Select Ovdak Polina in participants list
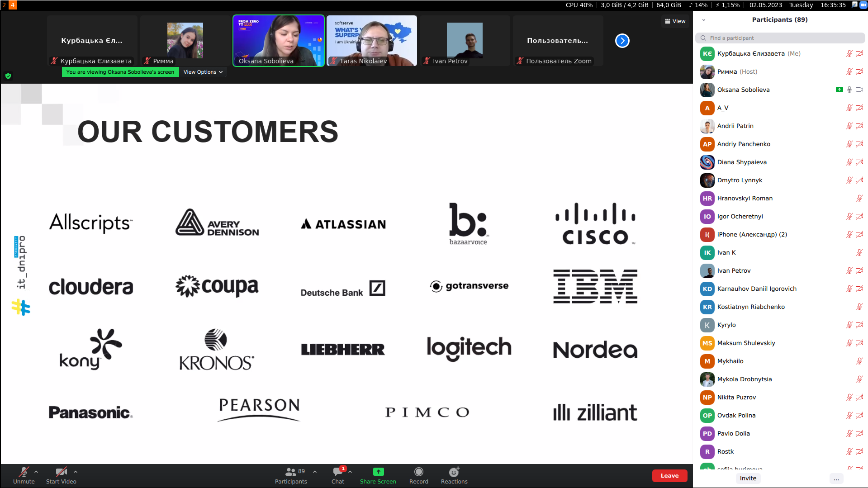Viewport: 868px width, 488px height. [x=781, y=415]
